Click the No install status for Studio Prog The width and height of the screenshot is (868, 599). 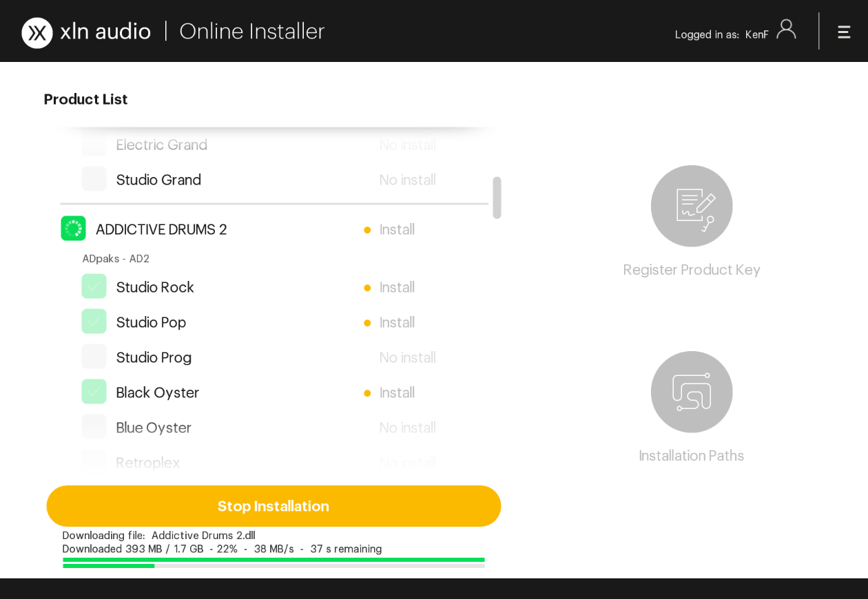pos(408,357)
